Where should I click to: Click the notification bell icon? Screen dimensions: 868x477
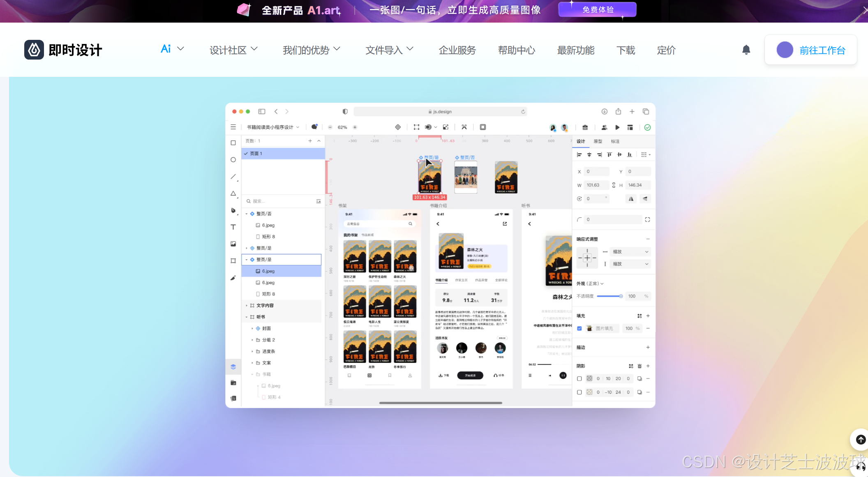[746, 50]
